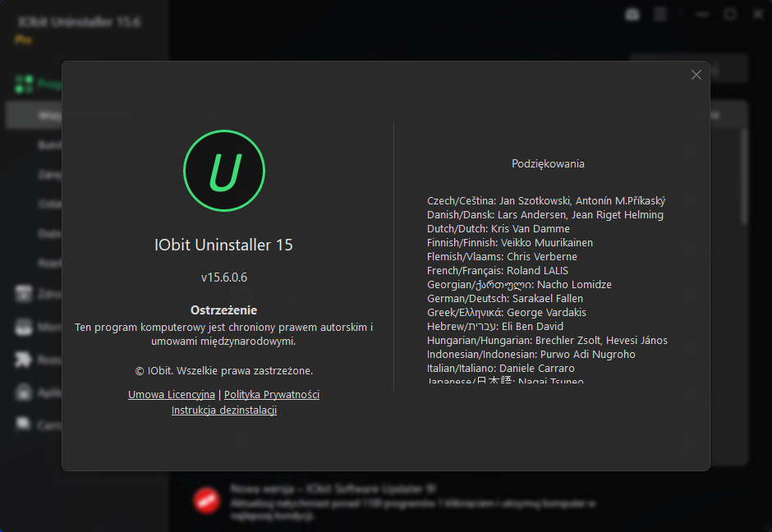
Task: Click the green IObit Uninstaller U logo
Action: [x=224, y=171]
